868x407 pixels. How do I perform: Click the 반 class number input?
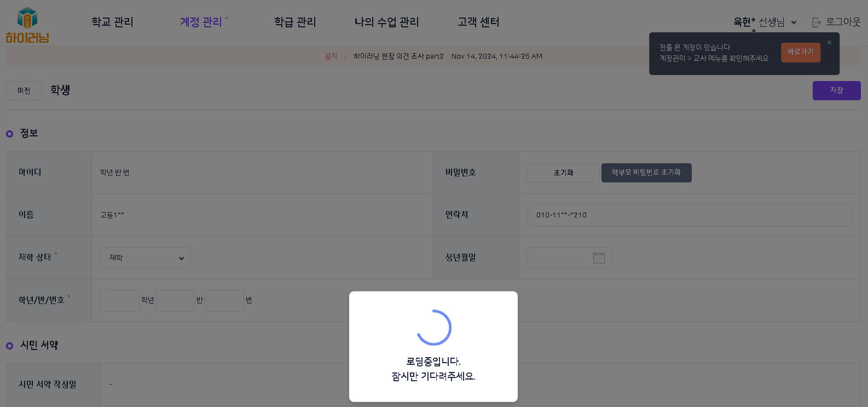click(175, 301)
